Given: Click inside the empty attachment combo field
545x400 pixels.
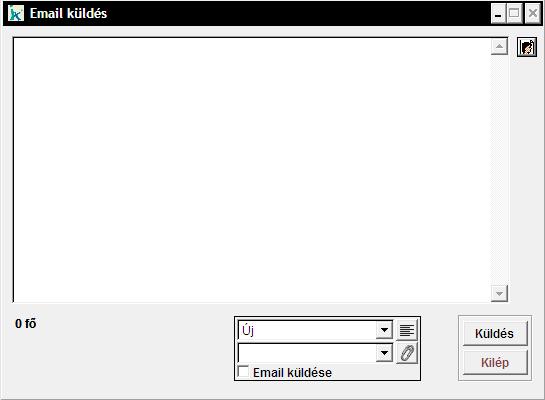Looking at the screenshot, I should click(x=307, y=353).
